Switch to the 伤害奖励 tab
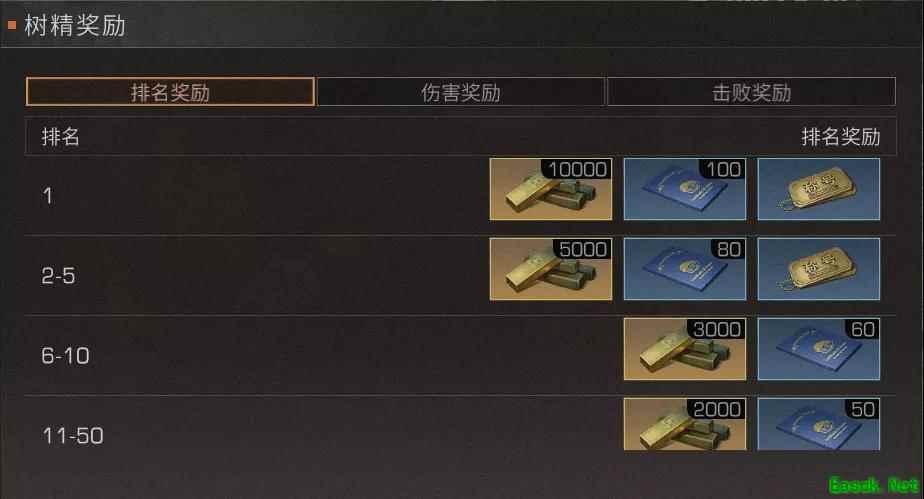The image size is (924, 499). 461,92
